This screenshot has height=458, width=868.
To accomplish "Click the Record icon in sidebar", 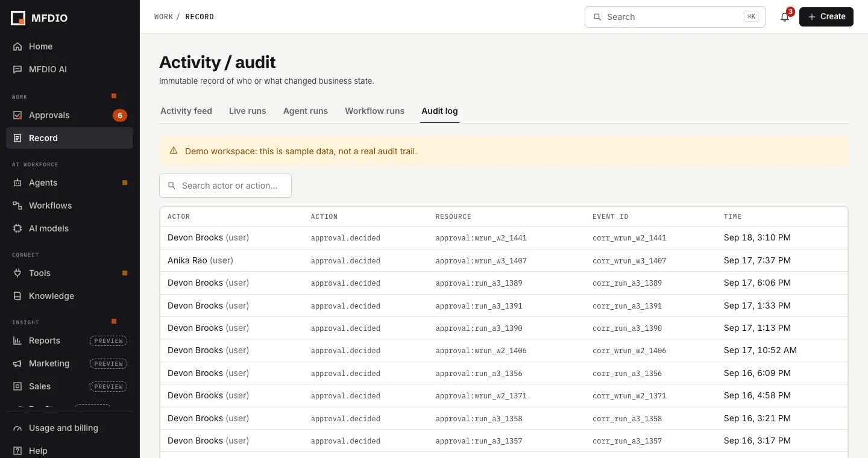I will [17, 138].
